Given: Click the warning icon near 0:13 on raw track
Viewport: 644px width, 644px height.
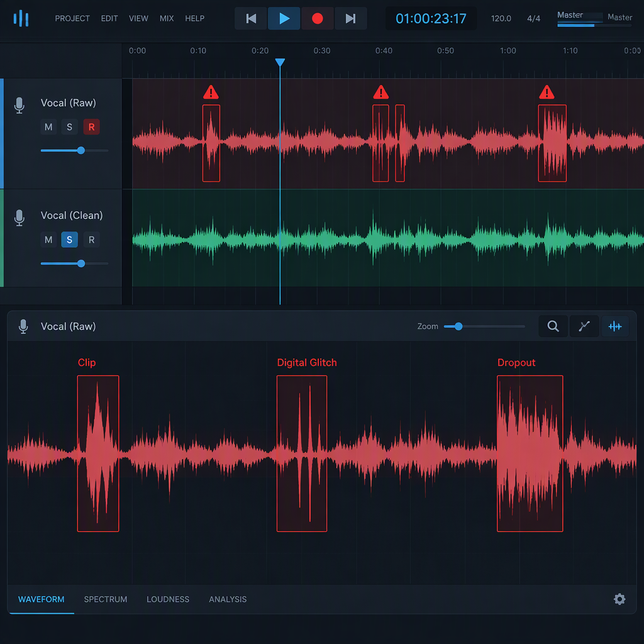Looking at the screenshot, I should [x=211, y=92].
